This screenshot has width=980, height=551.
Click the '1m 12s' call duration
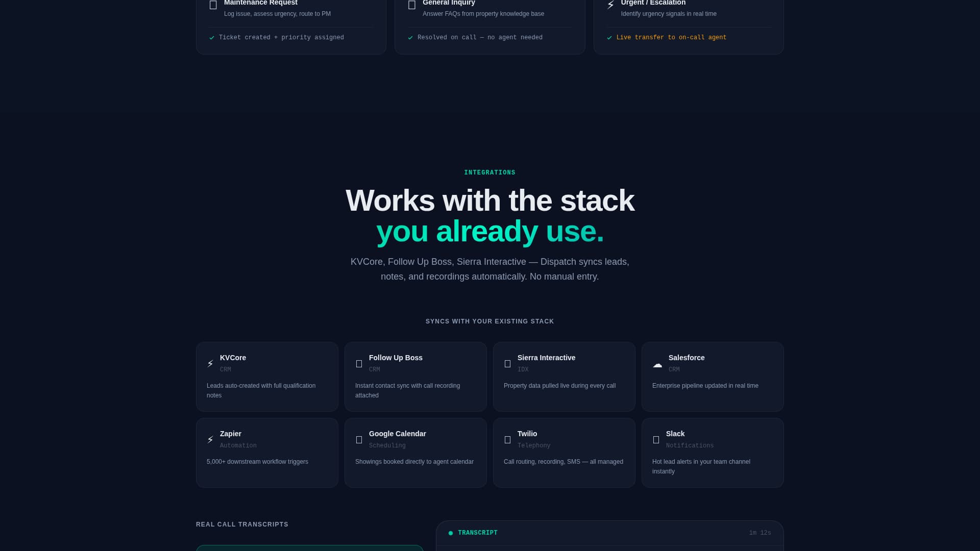760,533
